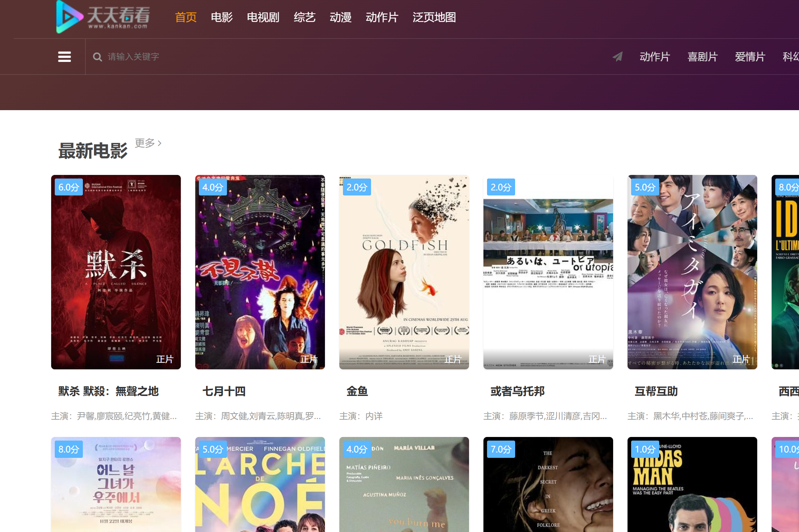Click the 5.0分 badge on 互帮互助 poster
The image size is (799, 532).
pos(644,187)
